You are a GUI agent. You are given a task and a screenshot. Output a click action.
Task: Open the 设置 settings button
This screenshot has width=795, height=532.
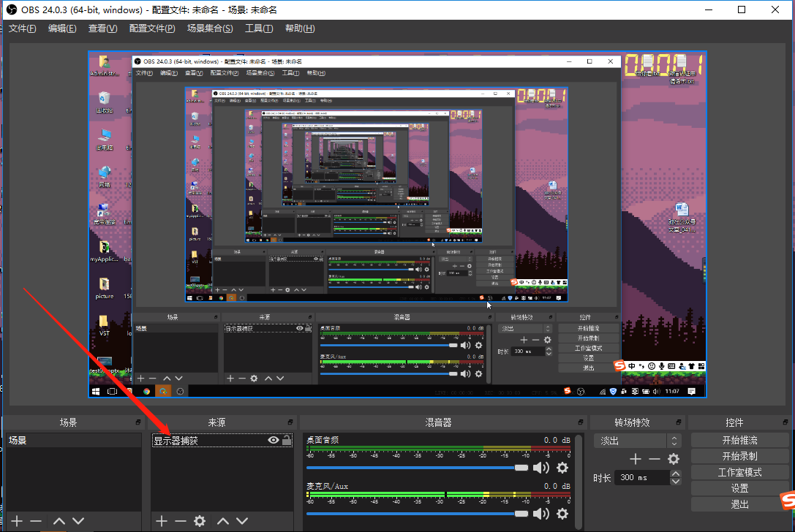click(739, 488)
